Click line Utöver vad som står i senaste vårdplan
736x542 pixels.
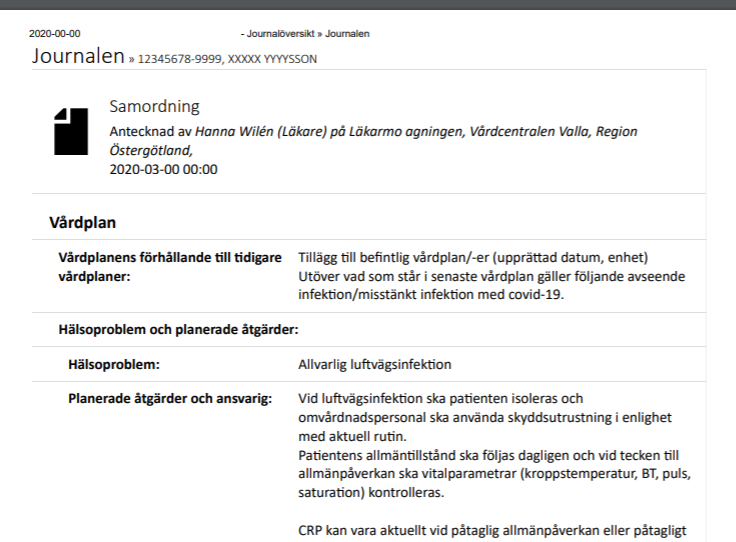click(491, 276)
